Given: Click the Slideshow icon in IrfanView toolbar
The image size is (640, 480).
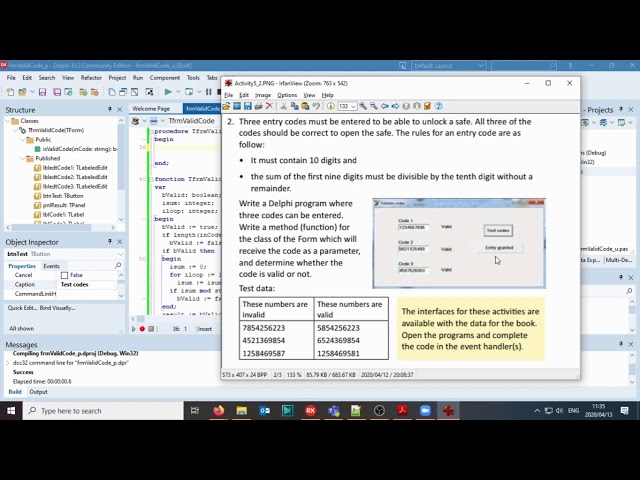Looking at the screenshot, I should (x=237, y=106).
